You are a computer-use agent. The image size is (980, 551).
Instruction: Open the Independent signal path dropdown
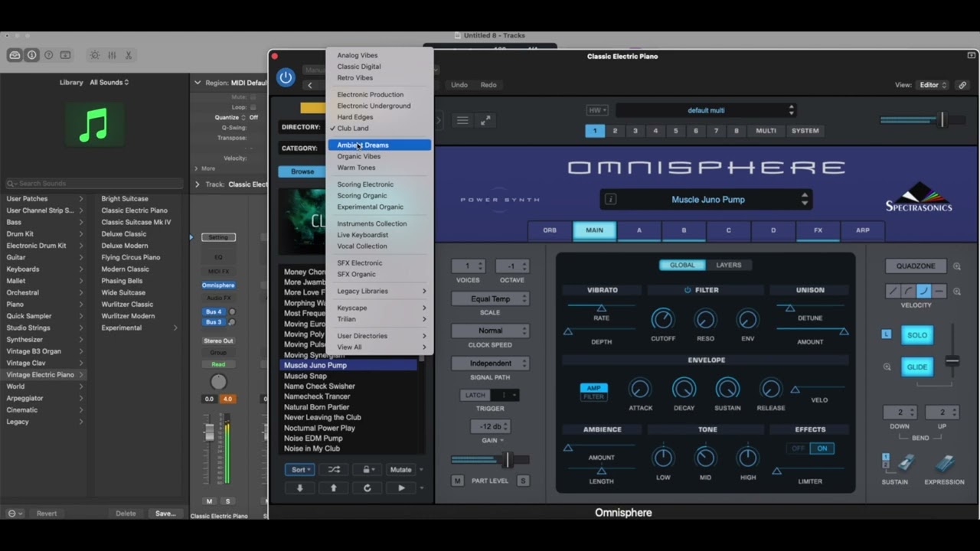pyautogui.click(x=490, y=363)
